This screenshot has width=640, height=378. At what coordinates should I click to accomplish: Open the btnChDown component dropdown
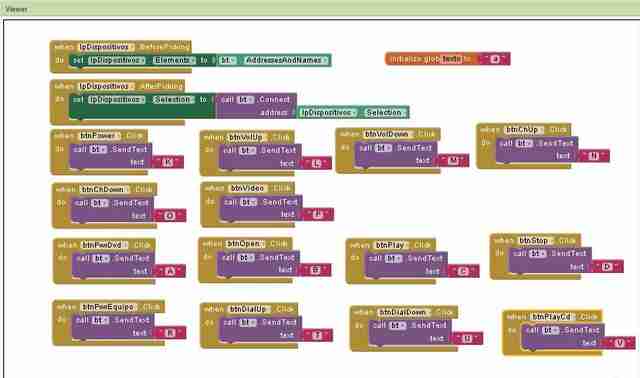(105, 189)
